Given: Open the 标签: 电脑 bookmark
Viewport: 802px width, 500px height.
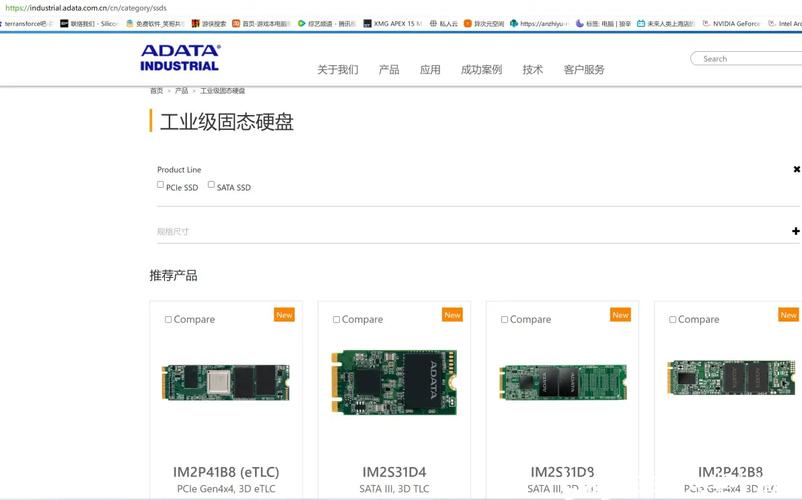Looking at the screenshot, I should click(603, 24).
